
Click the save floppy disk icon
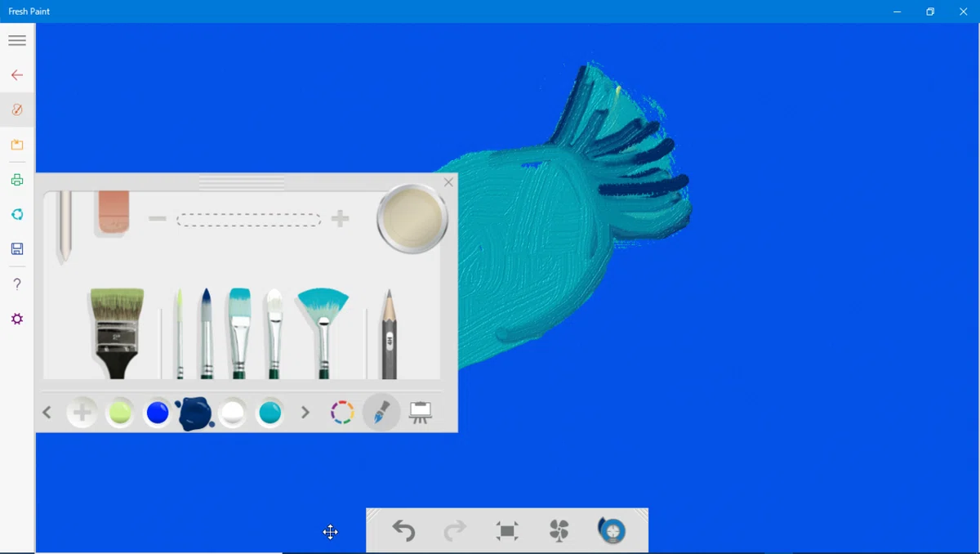[17, 249]
